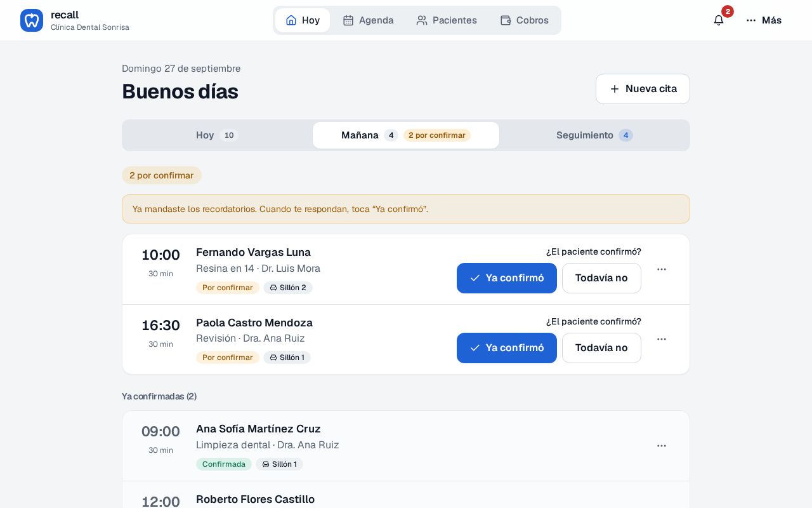Open more options for Fernando Vargas Luna
The width and height of the screenshot is (812, 508).
click(662, 269)
